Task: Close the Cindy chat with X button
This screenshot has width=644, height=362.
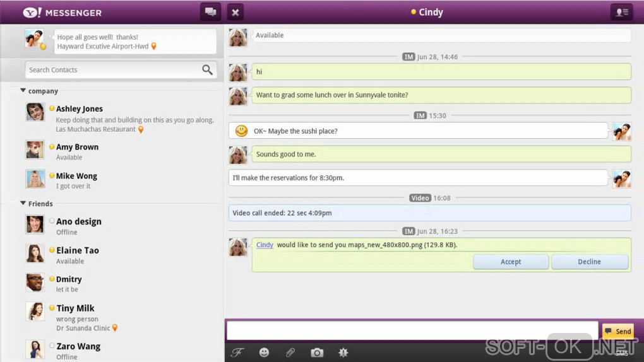Action: point(236,13)
